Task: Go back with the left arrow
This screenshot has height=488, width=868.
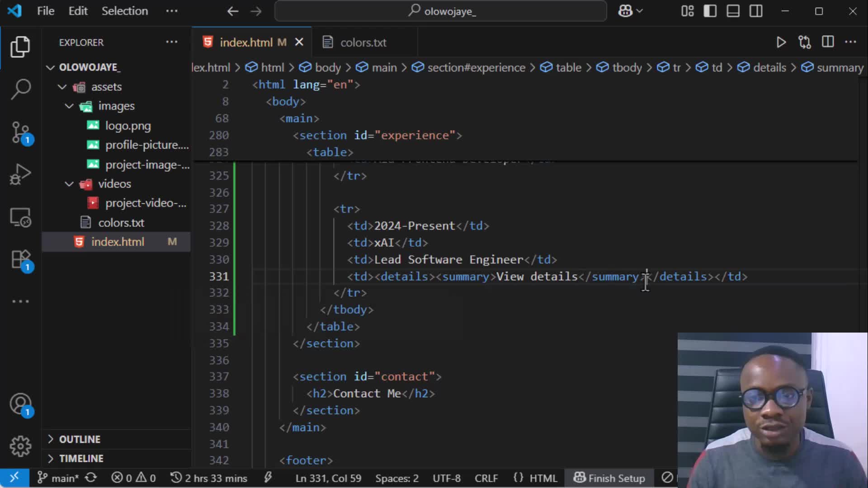Action: pos(232,11)
